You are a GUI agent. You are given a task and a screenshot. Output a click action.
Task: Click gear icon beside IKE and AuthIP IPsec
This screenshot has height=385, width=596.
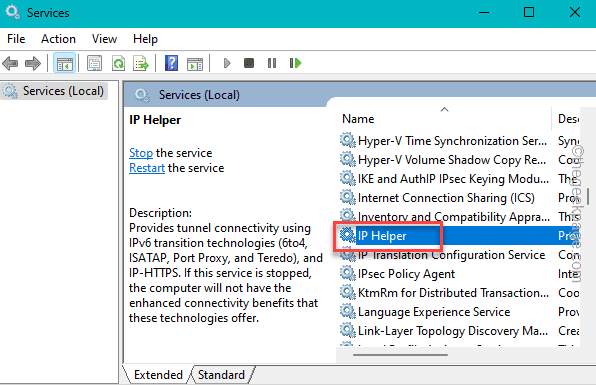click(347, 178)
